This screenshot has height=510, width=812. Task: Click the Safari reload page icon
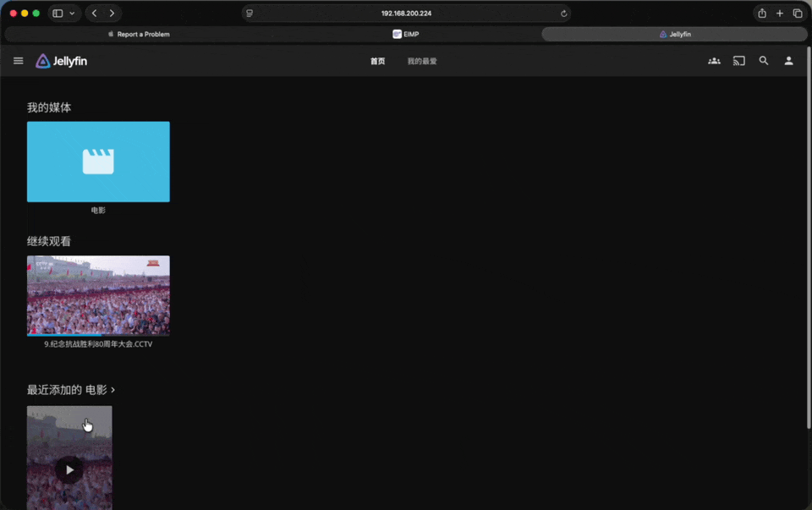click(564, 14)
